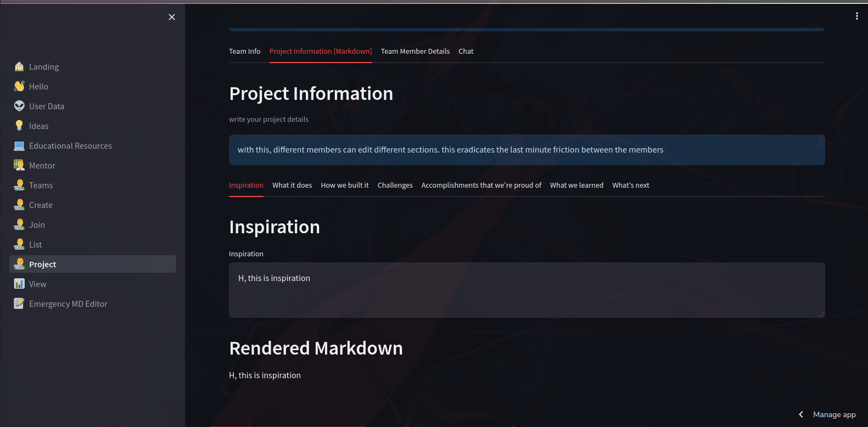Click the Project Information heading

pos(311,93)
